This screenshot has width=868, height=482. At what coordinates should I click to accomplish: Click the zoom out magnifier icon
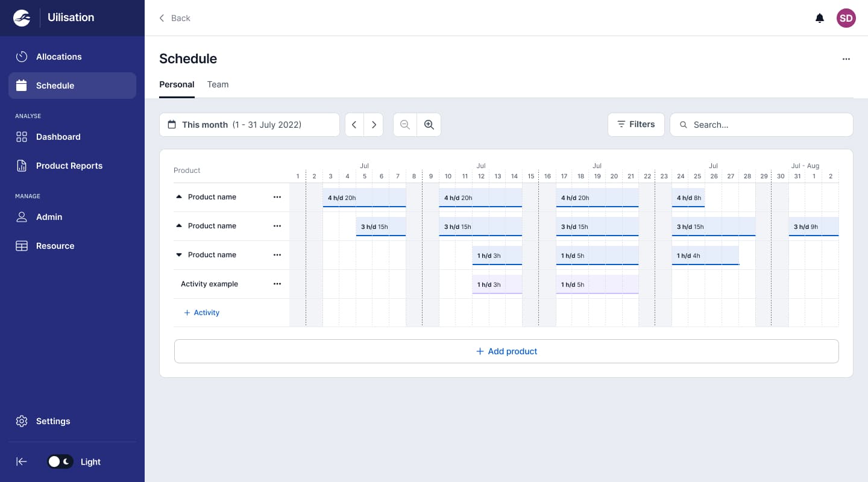(x=405, y=125)
